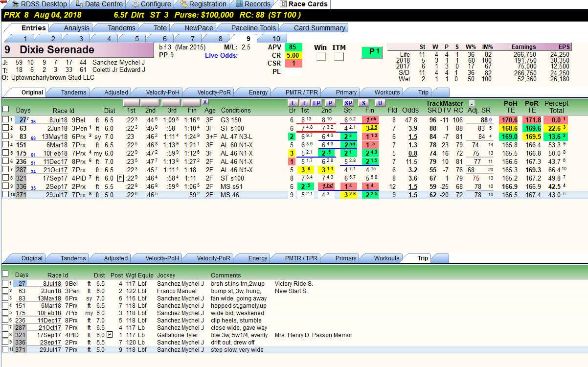Click the green P 1 button
588x367 pixels.
372,52
